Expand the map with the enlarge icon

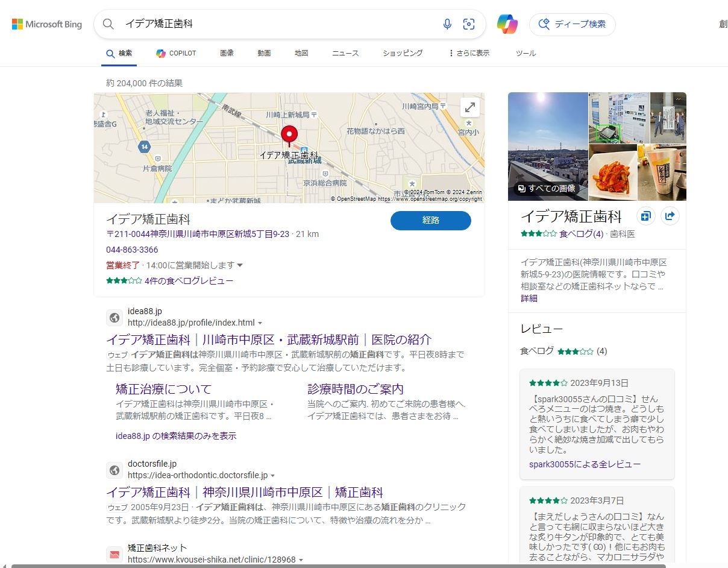click(470, 107)
